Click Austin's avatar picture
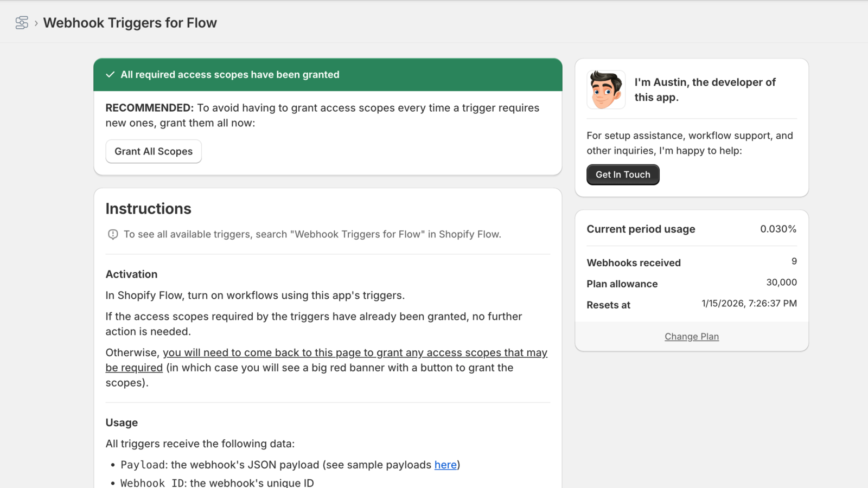Viewport: 868px width, 488px height. (x=605, y=89)
